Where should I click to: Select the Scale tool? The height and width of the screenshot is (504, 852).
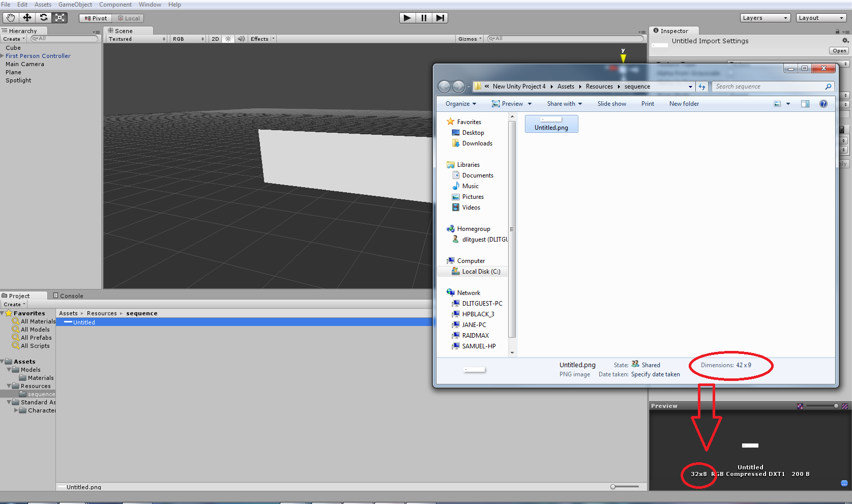(x=60, y=18)
